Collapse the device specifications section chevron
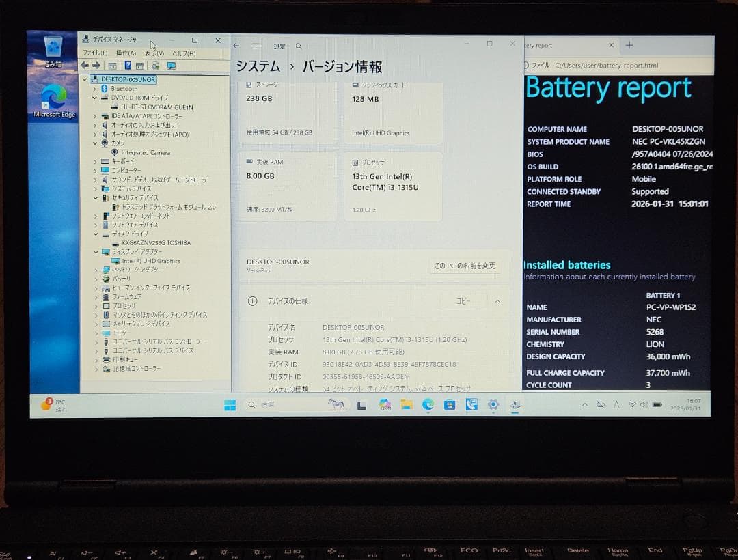Image resolution: width=738 pixels, height=560 pixels. pyautogui.click(x=497, y=300)
